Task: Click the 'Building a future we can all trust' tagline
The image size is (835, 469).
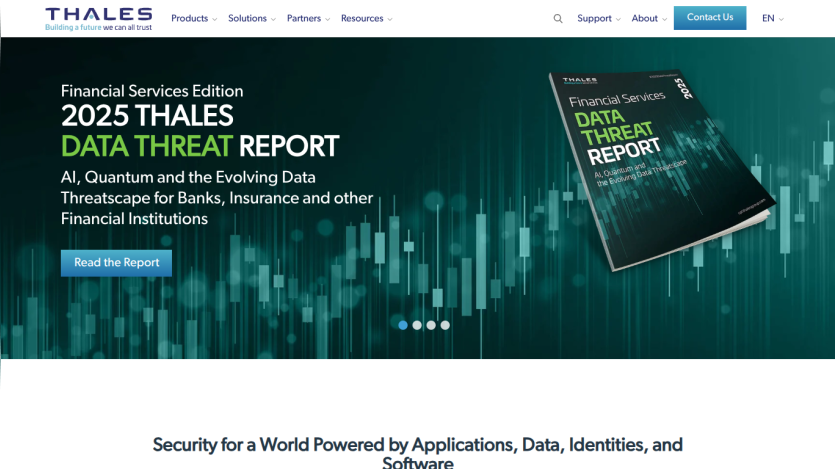Action: 99,27
